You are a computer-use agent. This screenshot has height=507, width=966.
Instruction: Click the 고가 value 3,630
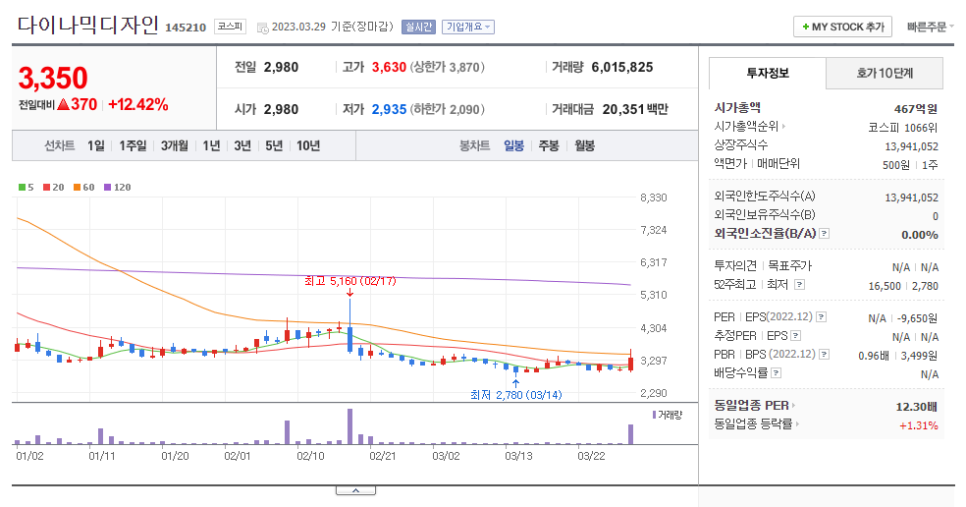pyautogui.click(x=389, y=67)
